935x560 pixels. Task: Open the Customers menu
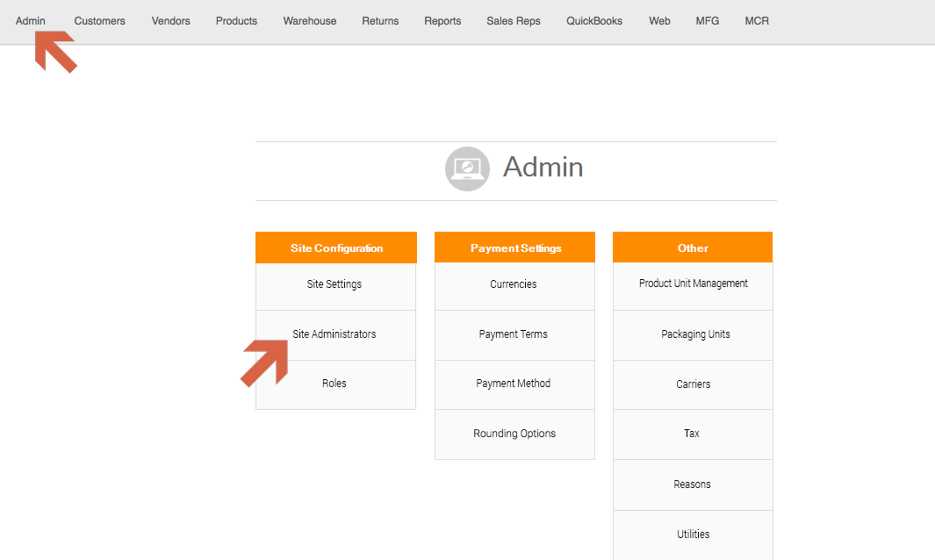point(99,21)
